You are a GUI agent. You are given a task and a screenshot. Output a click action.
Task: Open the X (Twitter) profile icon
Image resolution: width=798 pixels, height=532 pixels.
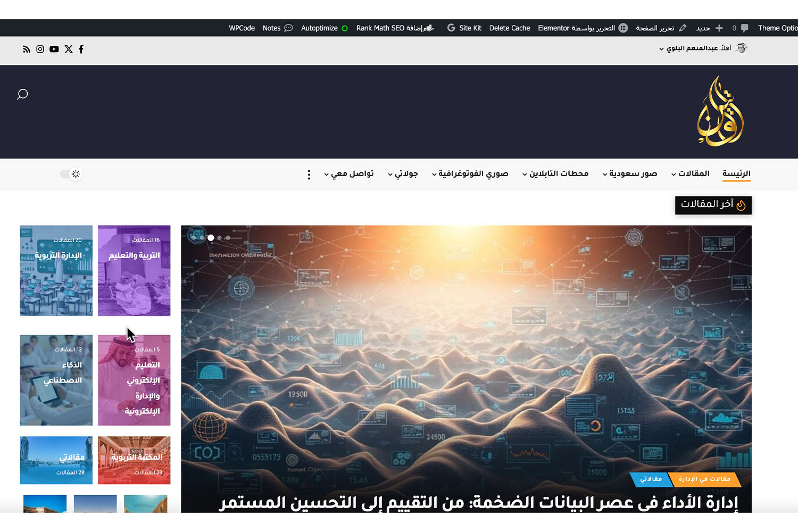click(x=69, y=49)
